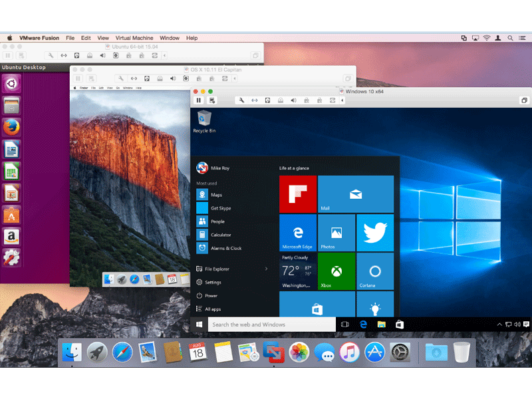532x399 pixels.
Task: Open the Photos tile
Action: point(336,233)
